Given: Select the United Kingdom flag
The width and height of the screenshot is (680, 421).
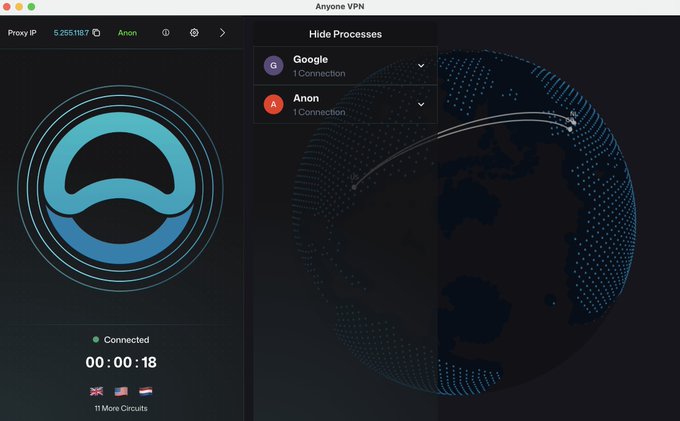Looking at the screenshot, I should (x=96, y=391).
